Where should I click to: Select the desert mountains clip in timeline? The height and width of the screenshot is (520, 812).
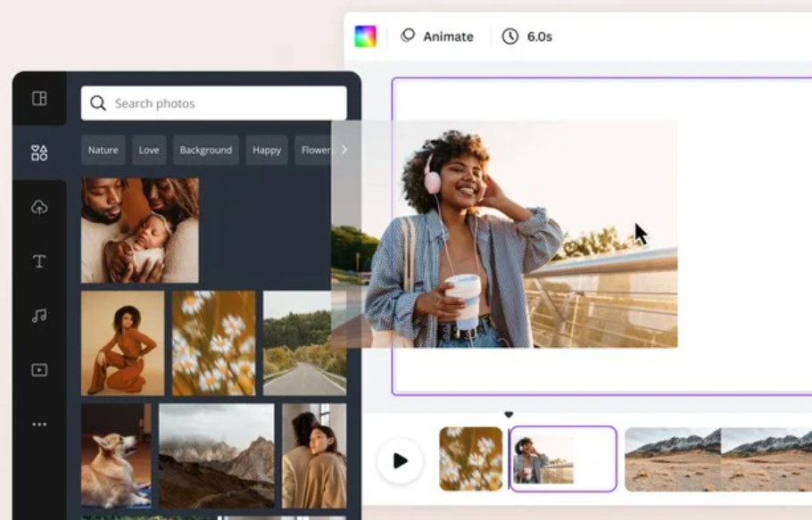coord(718,459)
